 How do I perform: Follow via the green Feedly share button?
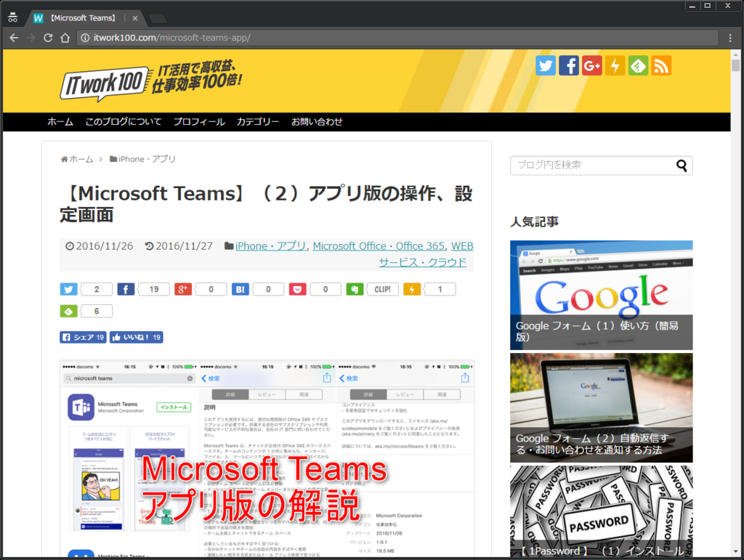[69, 311]
